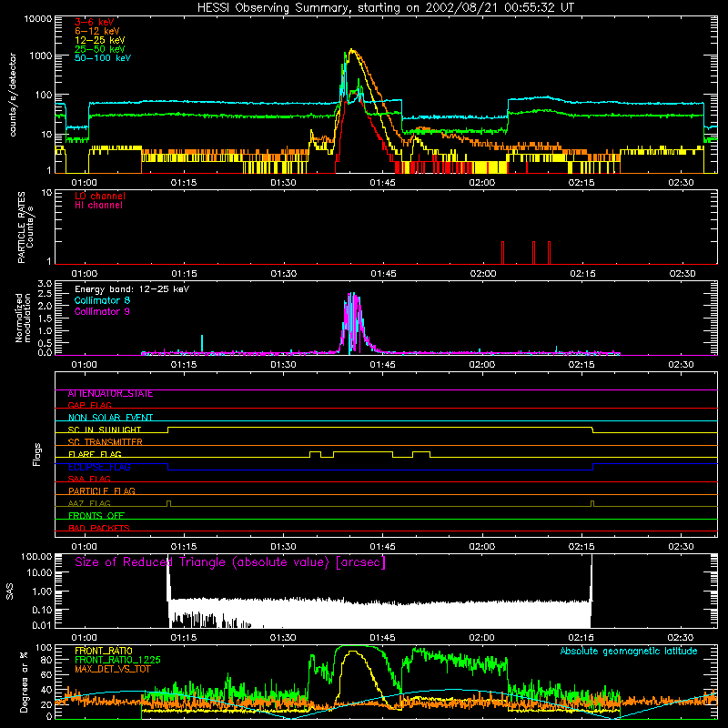The image size is (728, 728).
Task: Click the yellow FRONT_RATIO hump peak
Action: click(x=354, y=652)
